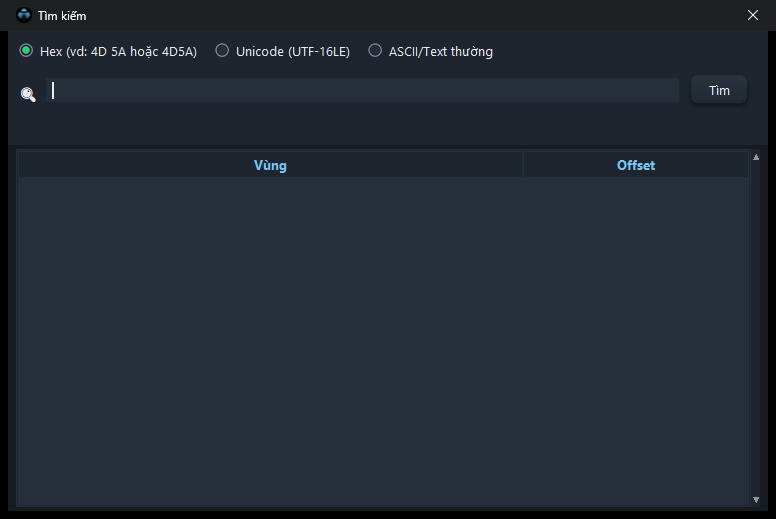The height and width of the screenshot is (519, 776).
Task: Sort results by the Vùng column header
Action: pyautogui.click(x=270, y=165)
